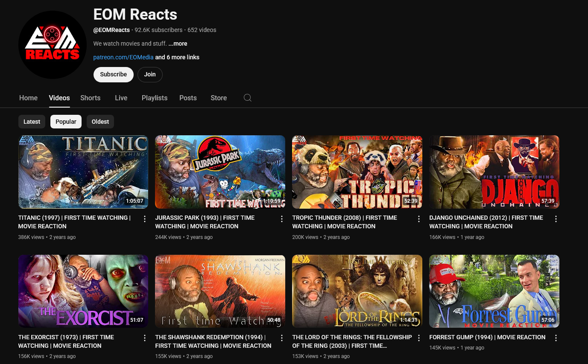The width and height of the screenshot is (588, 364).
Task: Select the Oldest sort filter
Action: point(100,122)
